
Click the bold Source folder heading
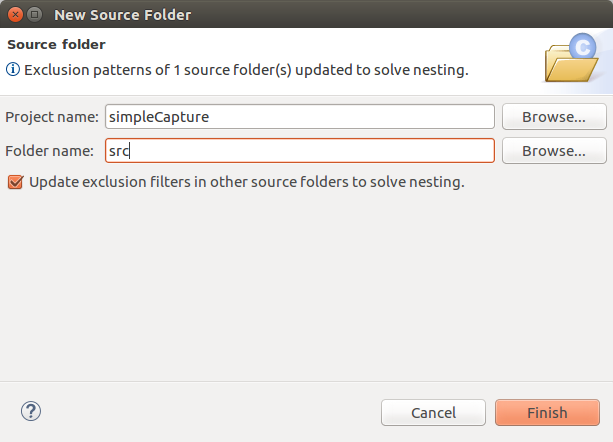[56, 45]
